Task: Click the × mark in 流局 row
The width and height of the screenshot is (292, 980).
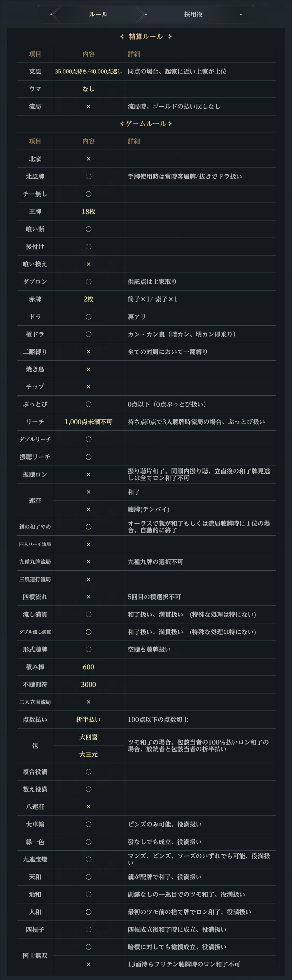Action: pyautogui.click(x=88, y=106)
